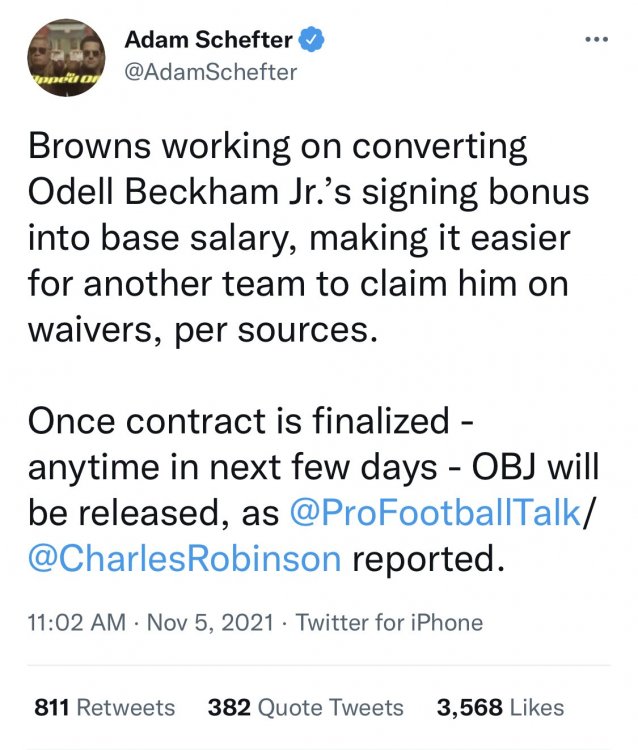Click the '811' retweet count number
Viewport: 638px width, 750px height.
[52, 707]
